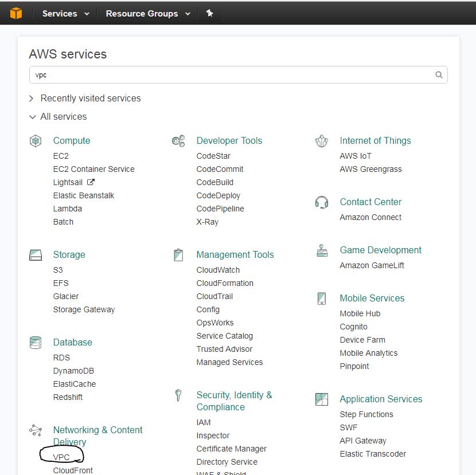Open the Services dropdown menu
476x475 pixels.
coord(66,14)
